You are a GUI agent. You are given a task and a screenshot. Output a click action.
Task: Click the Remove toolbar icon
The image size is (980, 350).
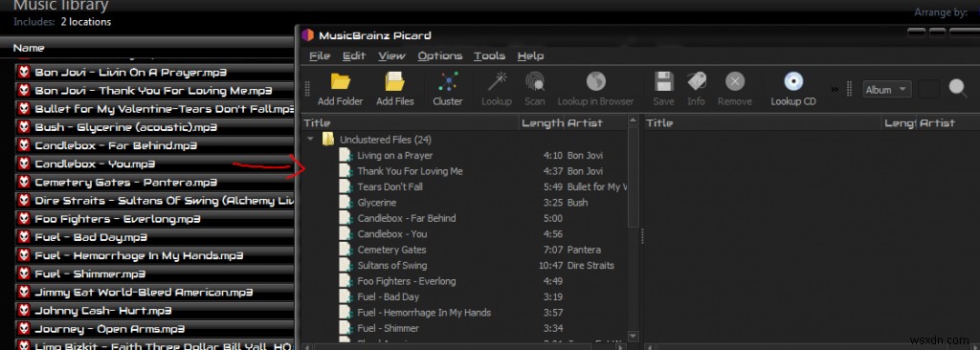735,82
